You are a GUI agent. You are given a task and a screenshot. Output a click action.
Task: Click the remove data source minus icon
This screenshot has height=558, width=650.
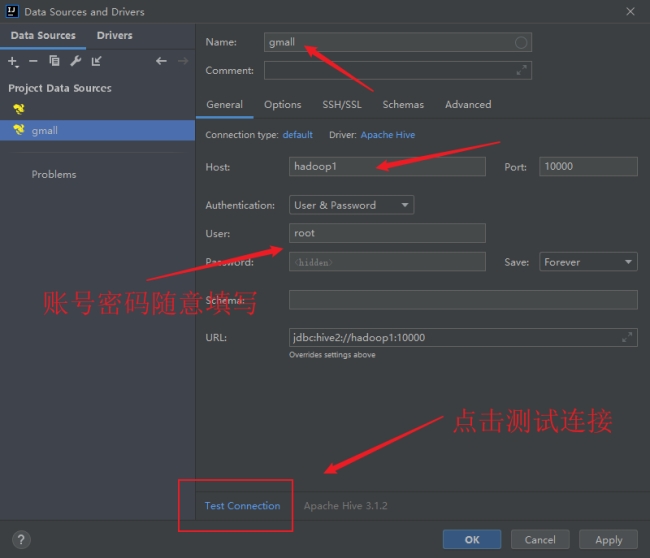(x=33, y=62)
